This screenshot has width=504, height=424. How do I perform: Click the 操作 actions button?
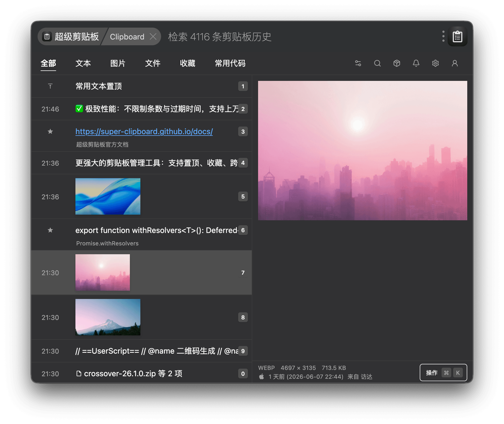tap(443, 373)
